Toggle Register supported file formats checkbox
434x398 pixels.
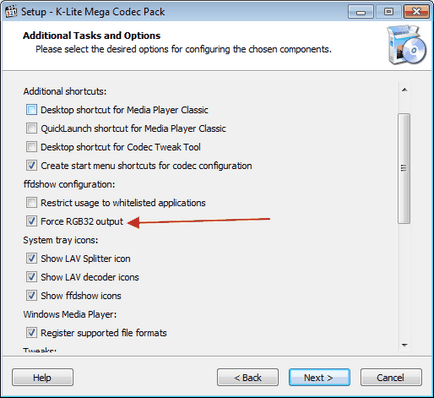point(31,333)
